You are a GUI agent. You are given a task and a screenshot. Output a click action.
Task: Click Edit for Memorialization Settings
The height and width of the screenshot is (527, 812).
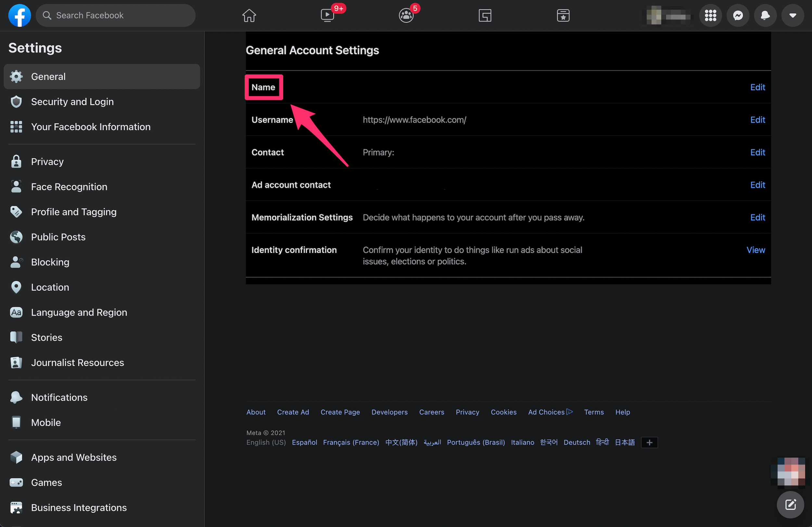pyautogui.click(x=757, y=218)
